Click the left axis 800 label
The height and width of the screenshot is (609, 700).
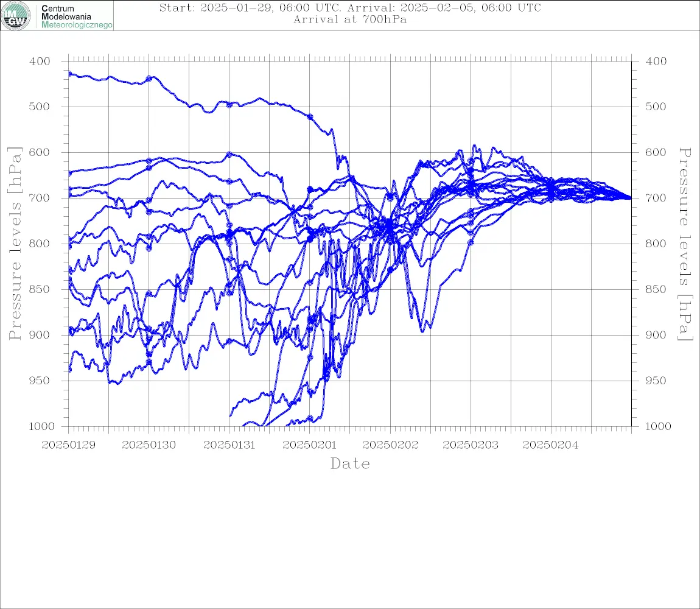point(40,244)
